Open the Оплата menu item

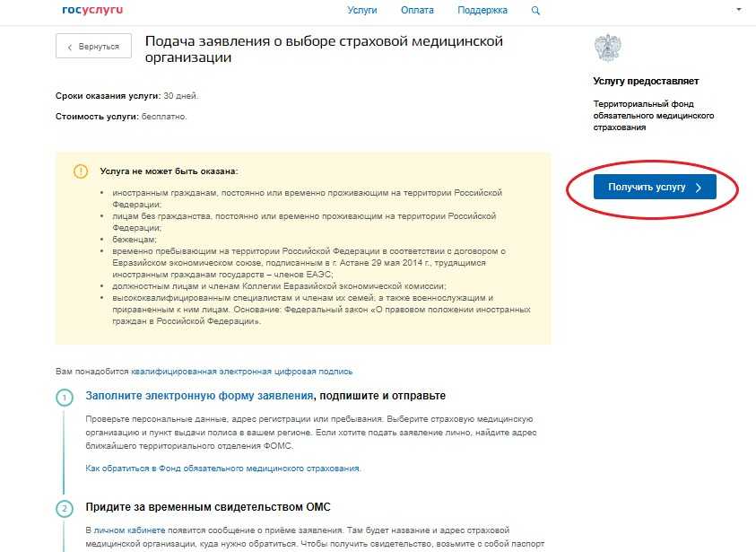tap(417, 10)
